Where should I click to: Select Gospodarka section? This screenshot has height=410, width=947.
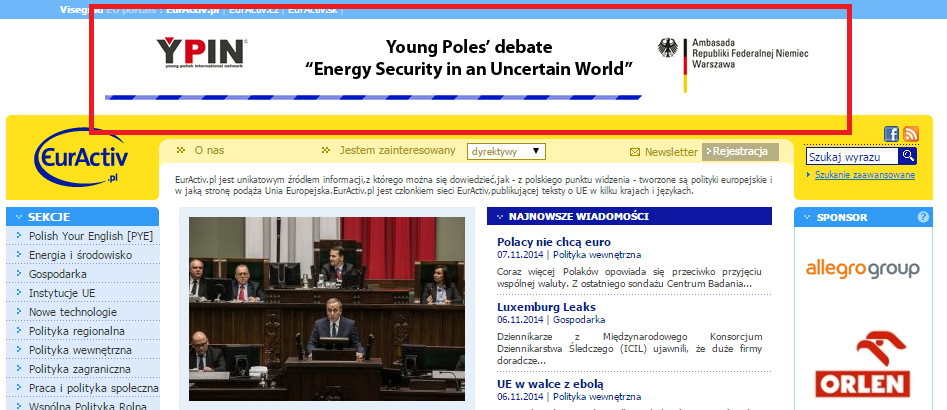pyautogui.click(x=57, y=274)
